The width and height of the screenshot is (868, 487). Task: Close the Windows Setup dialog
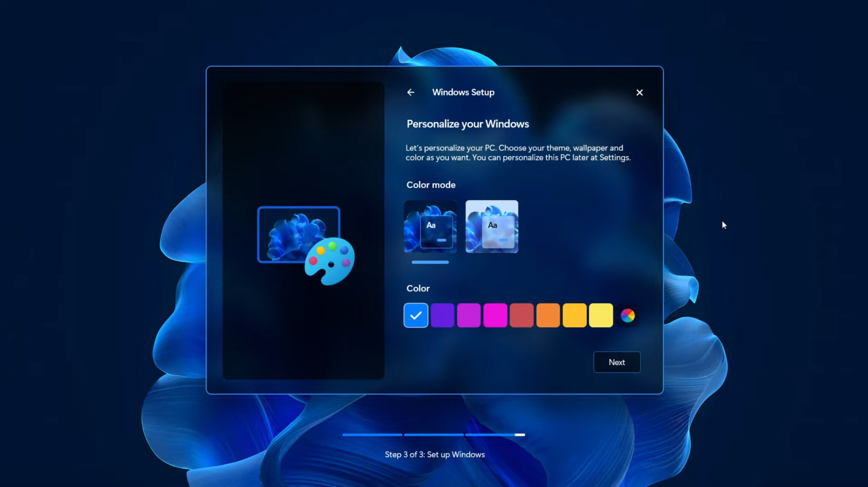coord(640,92)
